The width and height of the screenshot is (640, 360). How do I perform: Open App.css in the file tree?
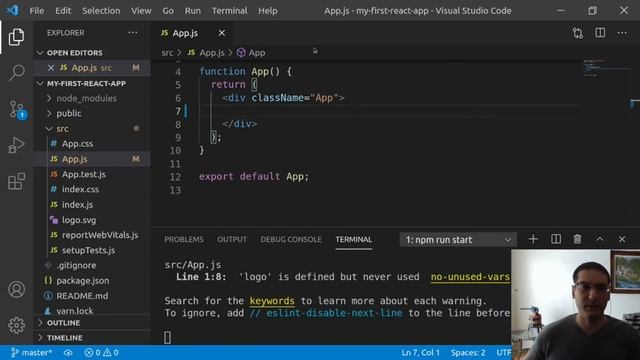click(77, 144)
